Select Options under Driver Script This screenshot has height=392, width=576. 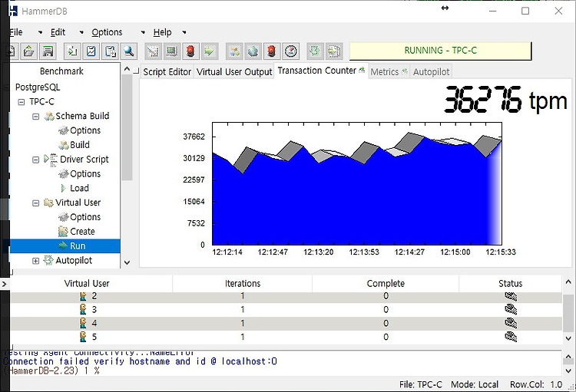click(x=85, y=174)
